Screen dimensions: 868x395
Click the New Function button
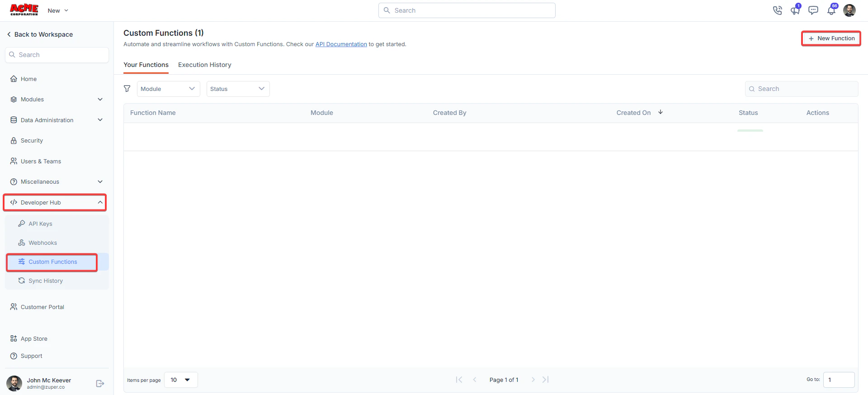[x=831, y=38]
